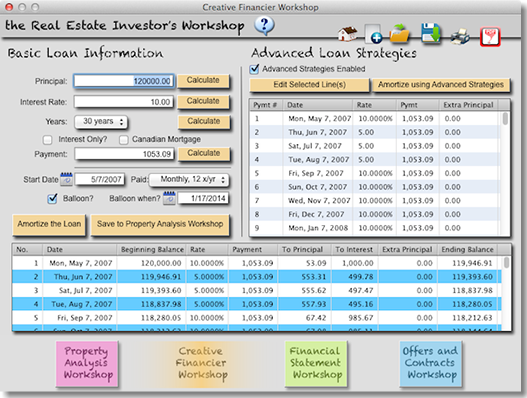This screenshot has height=398, width=527.
Task: Select advanced row Sun, Oct 7, 2007
Action: 375,187
